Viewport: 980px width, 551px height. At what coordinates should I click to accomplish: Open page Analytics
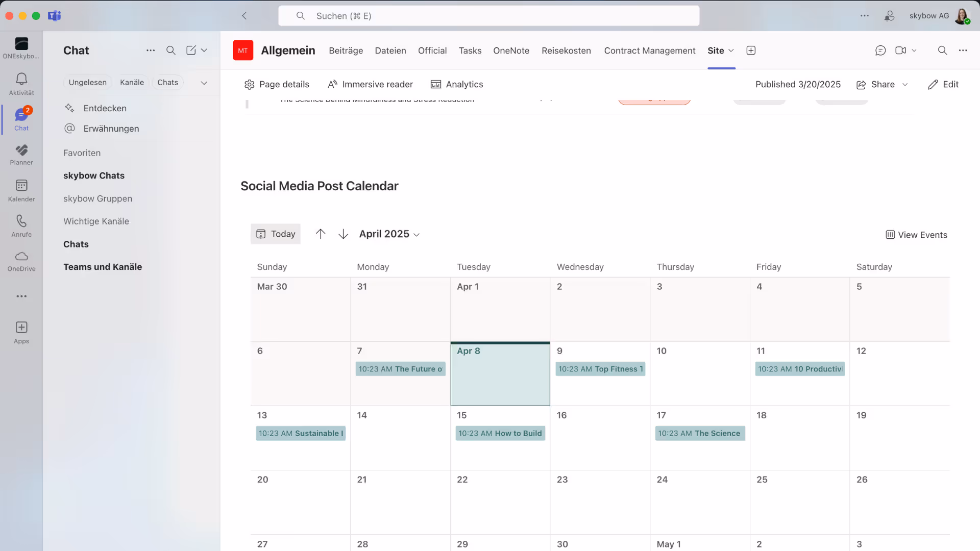pos(457,84)
